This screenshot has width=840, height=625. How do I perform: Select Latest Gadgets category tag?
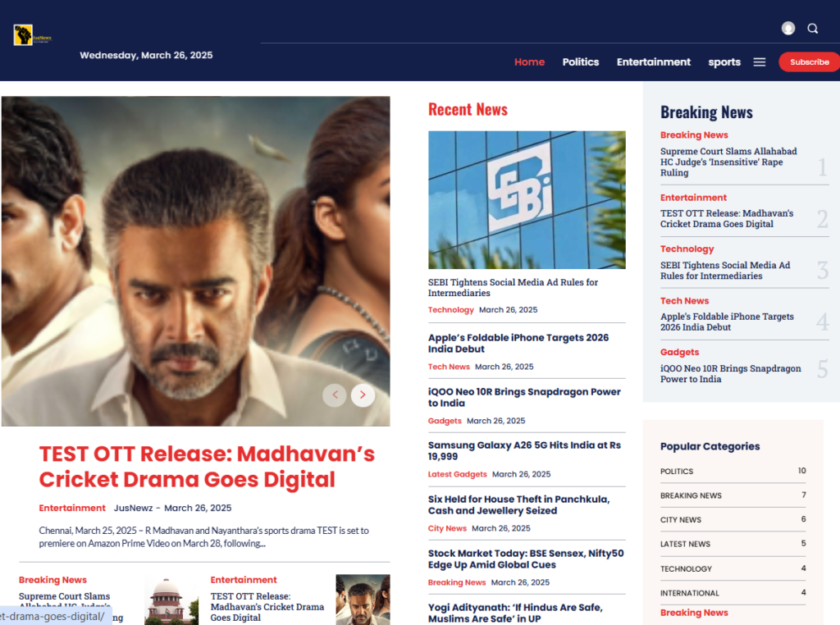pos(457,475)
